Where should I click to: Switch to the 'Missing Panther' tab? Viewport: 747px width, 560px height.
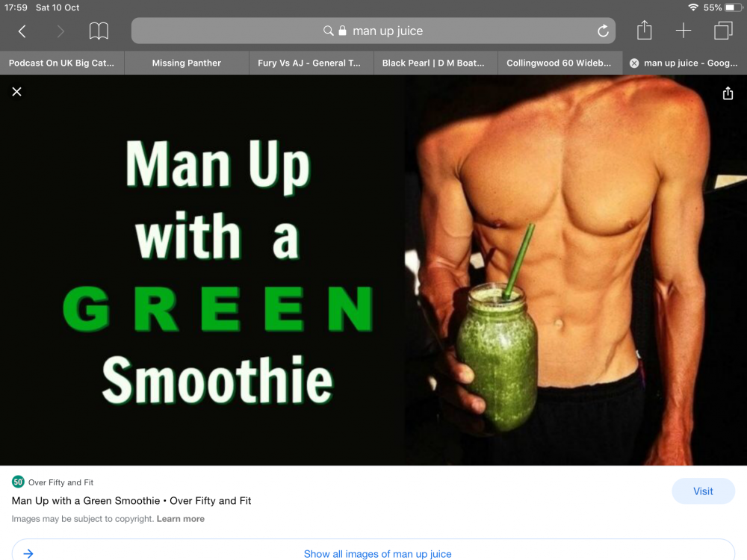click(186, 63)
